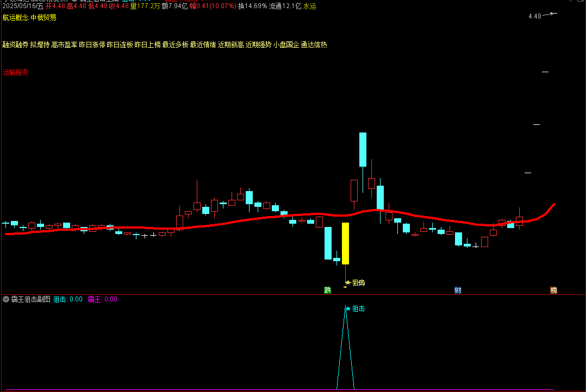Select the 狙击: 0.00 indicator value

click(67, 299)
